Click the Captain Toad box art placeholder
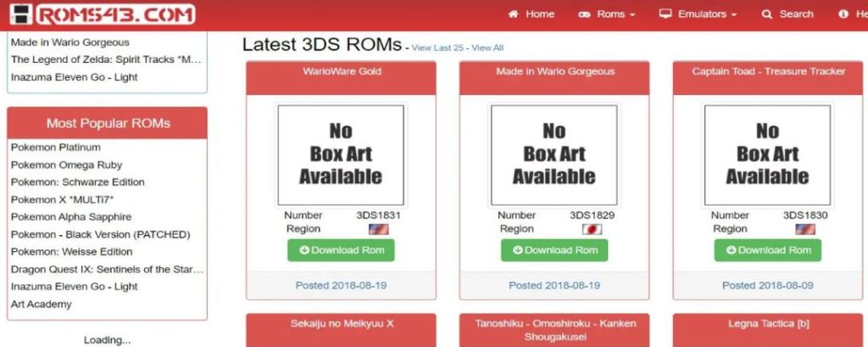 pos(768,155)
